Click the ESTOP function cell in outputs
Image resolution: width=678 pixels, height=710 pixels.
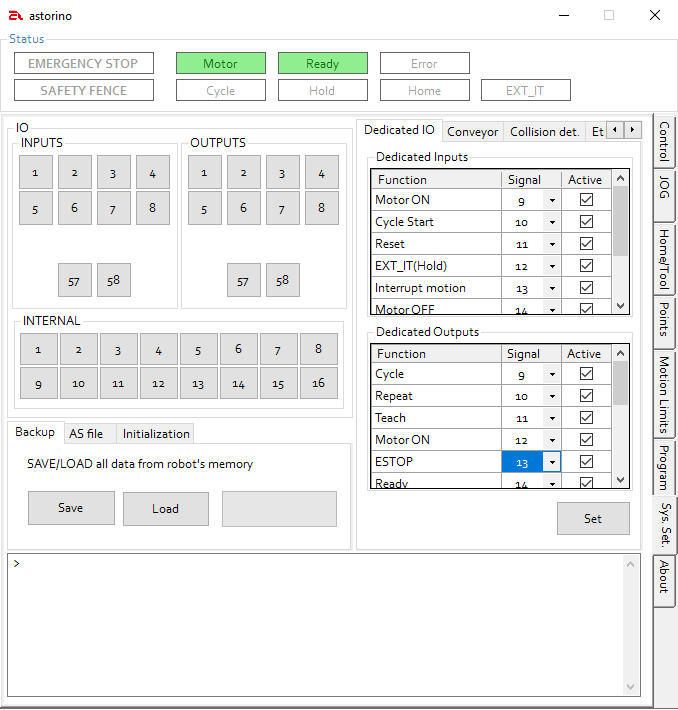(x=437, y=462)
